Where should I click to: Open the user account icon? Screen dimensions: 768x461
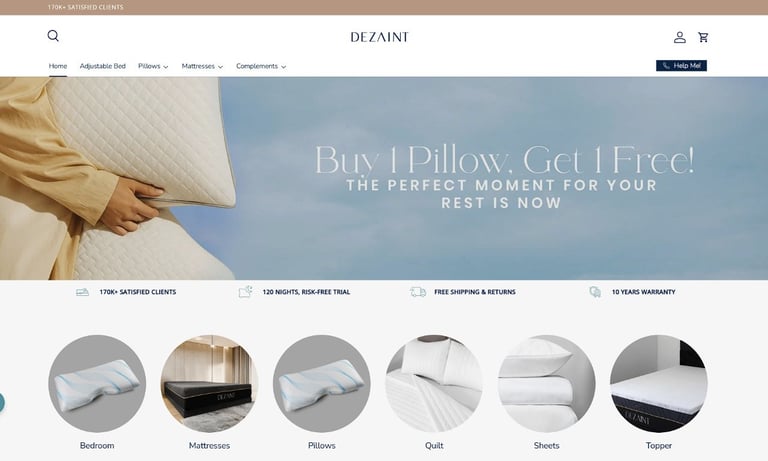[x=679, y=37]
